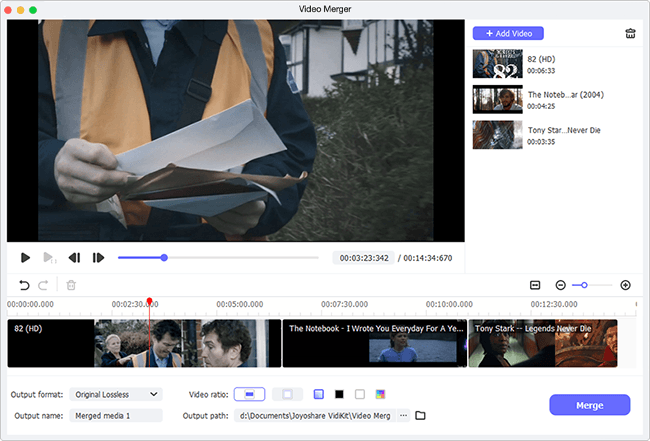Step to next frame

pyautogui.click(x=98, y=258)
